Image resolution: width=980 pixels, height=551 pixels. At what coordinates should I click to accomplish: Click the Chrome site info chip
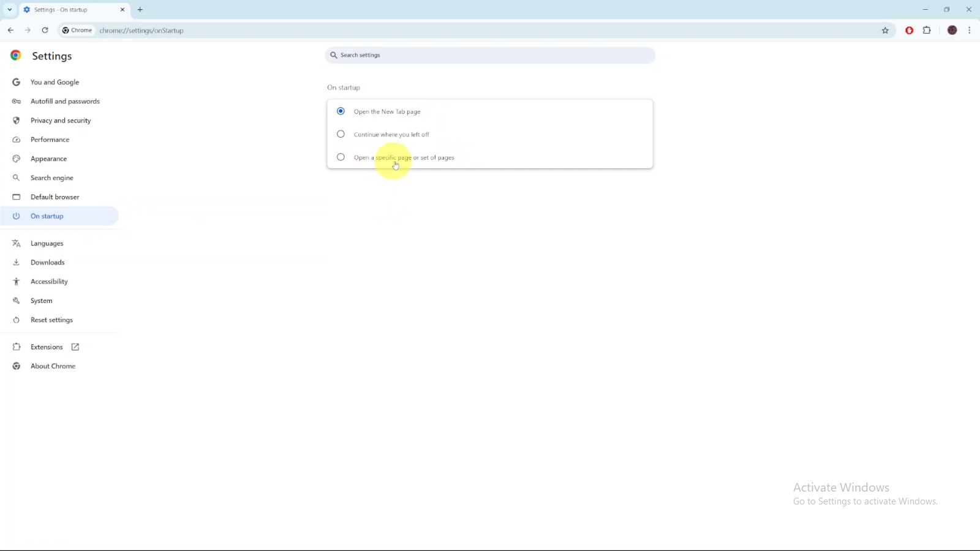[77, 30]
